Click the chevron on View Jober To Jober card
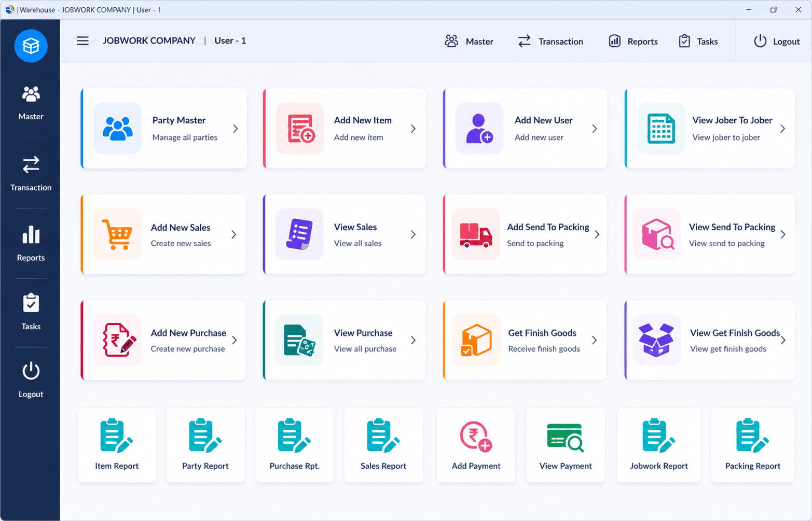This screenshot has height=521, width=812. 783,129
